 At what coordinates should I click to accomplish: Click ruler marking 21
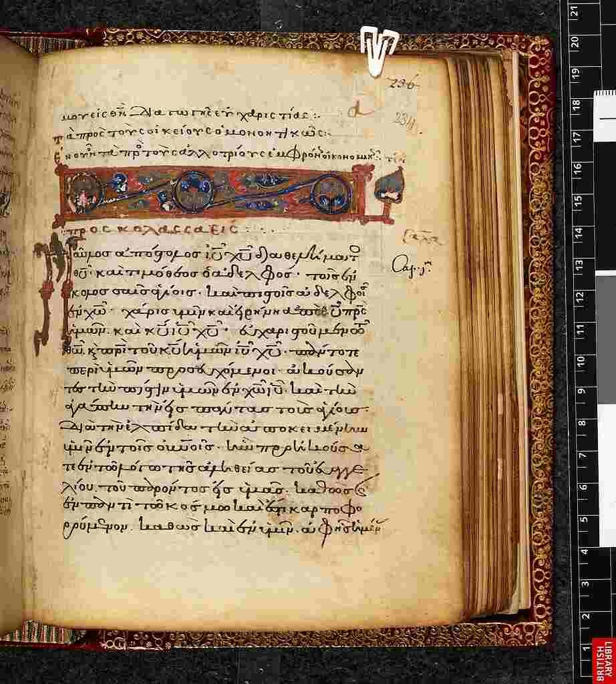tap(575, 12)
